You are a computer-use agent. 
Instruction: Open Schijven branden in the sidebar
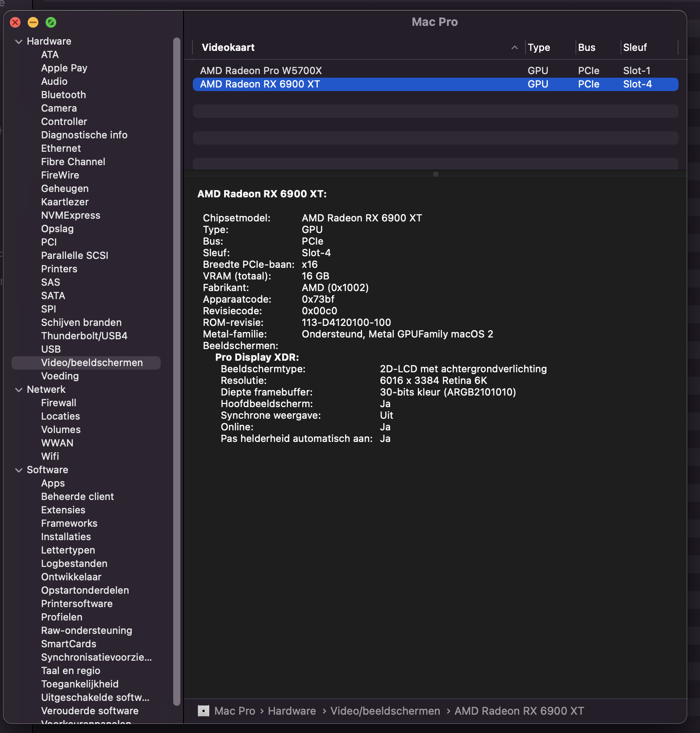click(x=81, y=322)
